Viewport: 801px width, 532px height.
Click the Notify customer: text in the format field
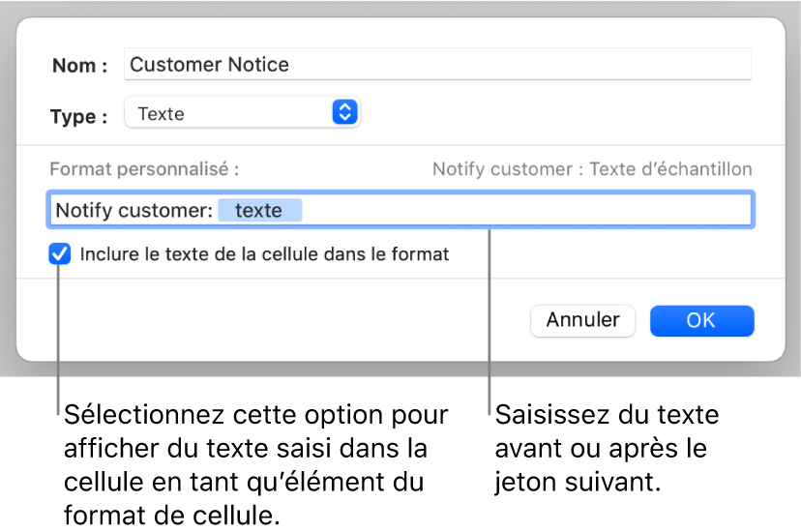tap(133, 210)
